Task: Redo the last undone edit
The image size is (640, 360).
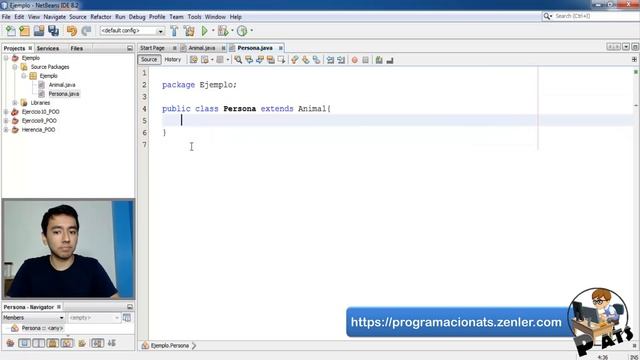Action: click(86, 31)
